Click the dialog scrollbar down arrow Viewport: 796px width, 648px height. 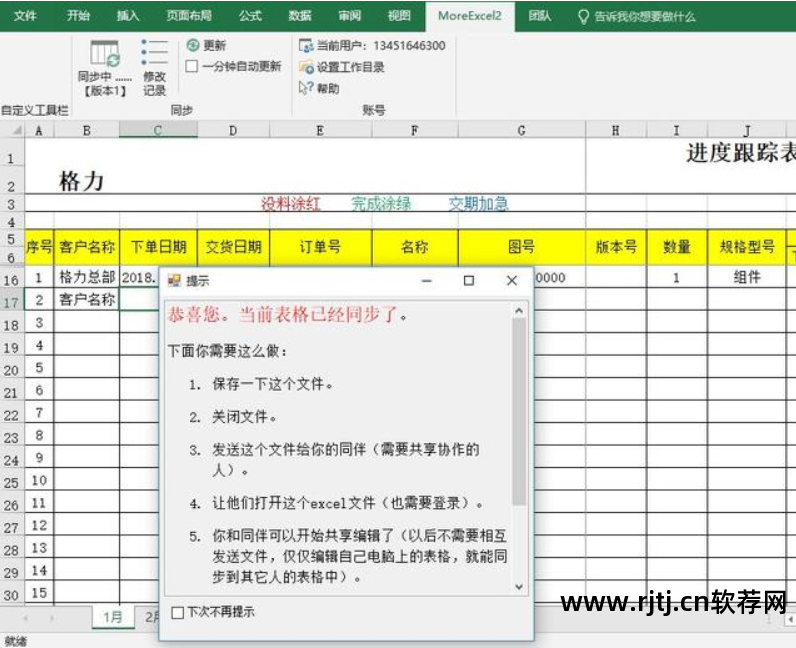click(519, 587)
